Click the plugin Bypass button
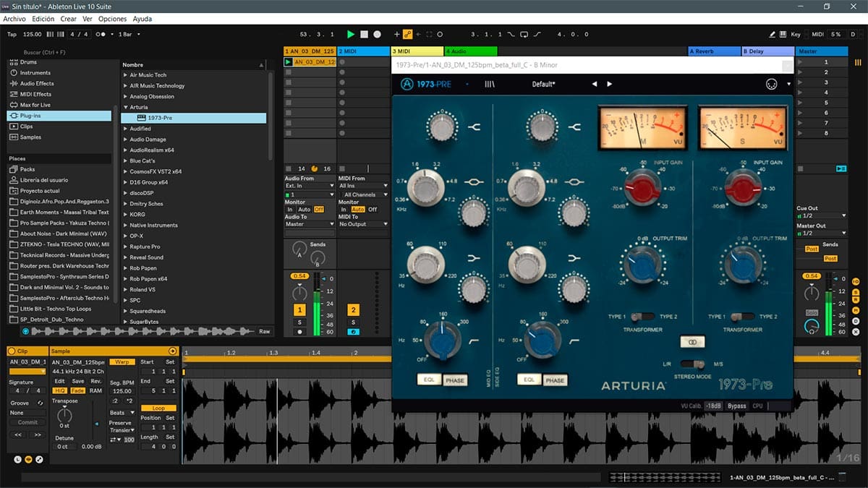The height and width of the screenshot is (488, 868). [737, 406]
